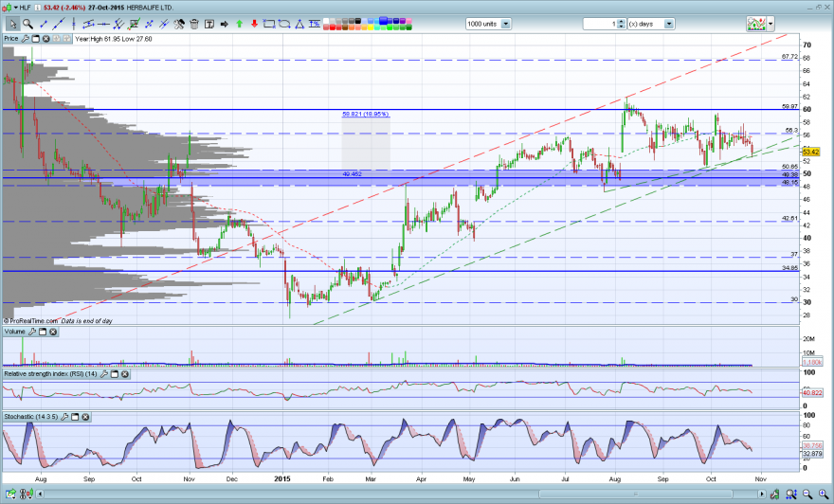The height and width of the screenshot is (504, 834).
Task: Maximize the Volume panel
Action: [x=43, y=332]
